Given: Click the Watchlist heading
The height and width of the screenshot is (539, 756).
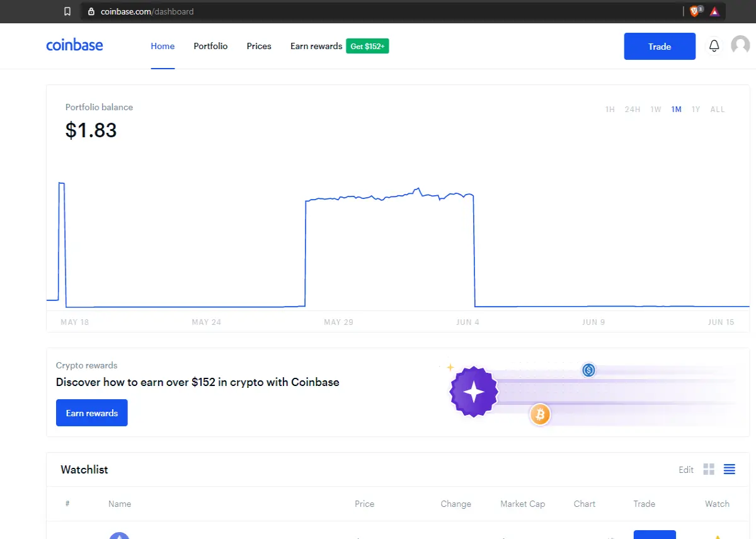Looking at the screenshot, I should (x=84, y=470).
